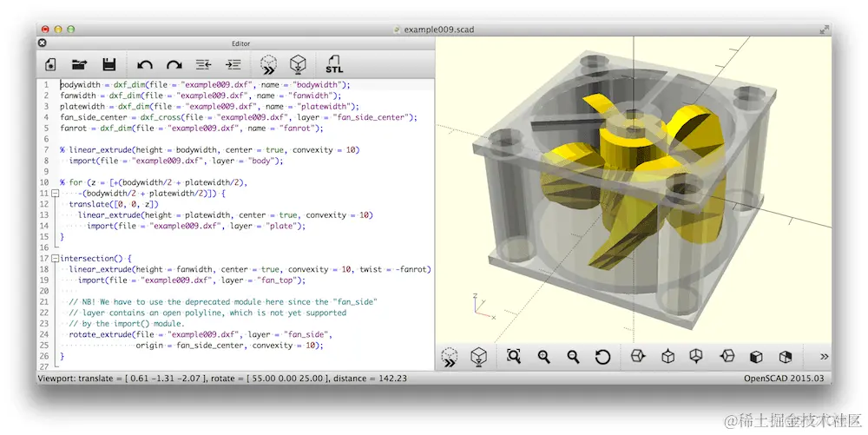
Task: Reset the 3D view rotation
Action: 603,357
